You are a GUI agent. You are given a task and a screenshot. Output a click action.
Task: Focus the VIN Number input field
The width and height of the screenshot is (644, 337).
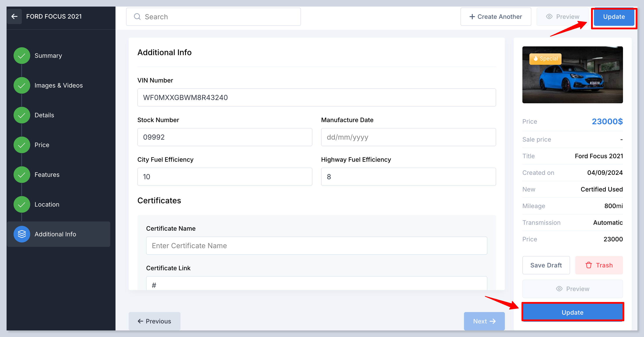316,98
